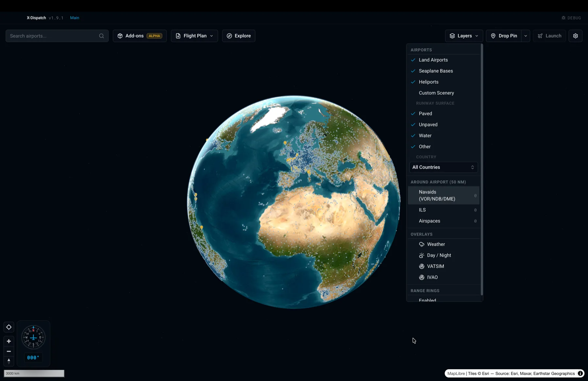588x381 pixels.
Task: Click the VATSIM radar icon
Action: tap(422, 266)
